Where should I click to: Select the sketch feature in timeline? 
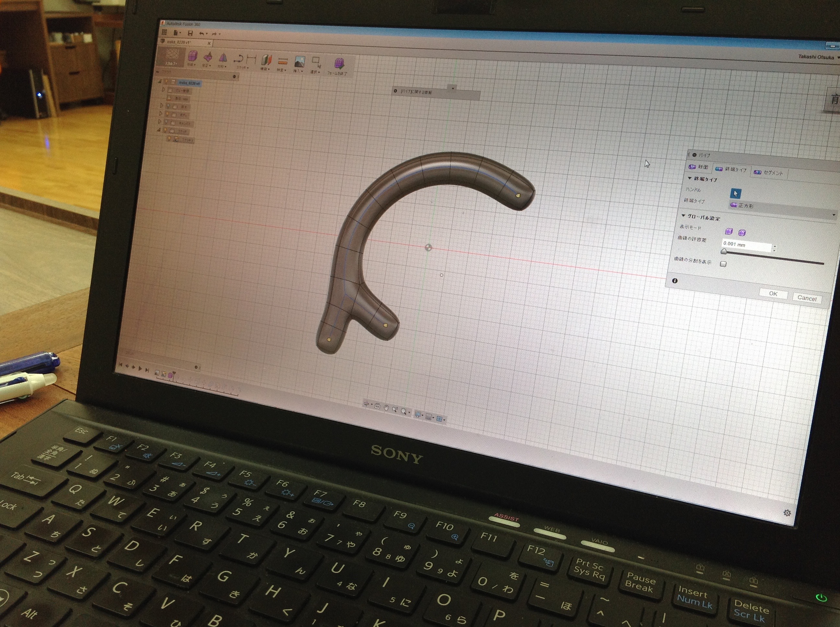[164, 374]
